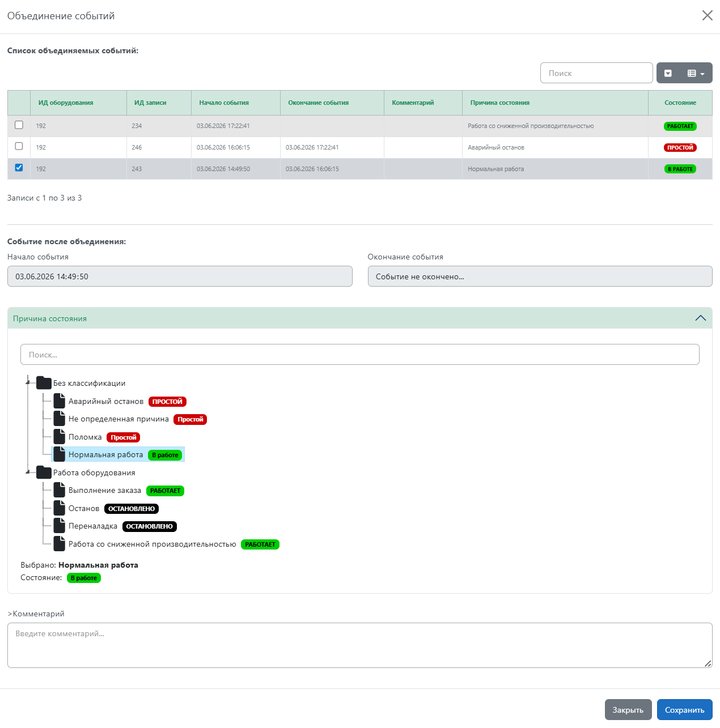Click file icon next to Аварийный останов

click(60, 401)
